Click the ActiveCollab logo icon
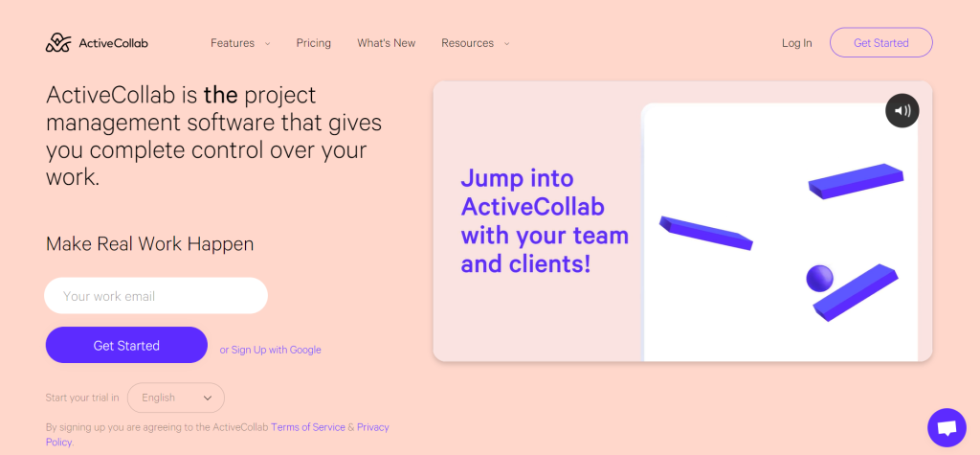Image resolution: width=980 pixels, height=455 pixels. coord(58,42)
